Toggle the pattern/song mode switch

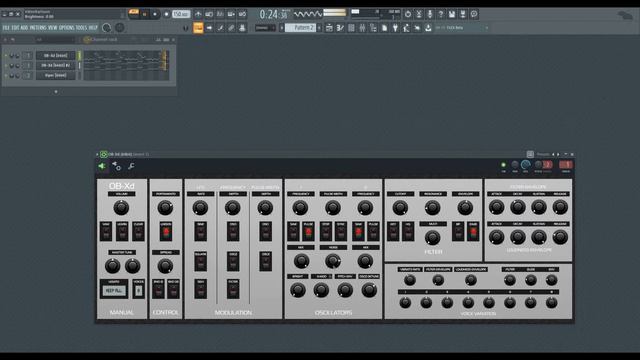(133, 14)
